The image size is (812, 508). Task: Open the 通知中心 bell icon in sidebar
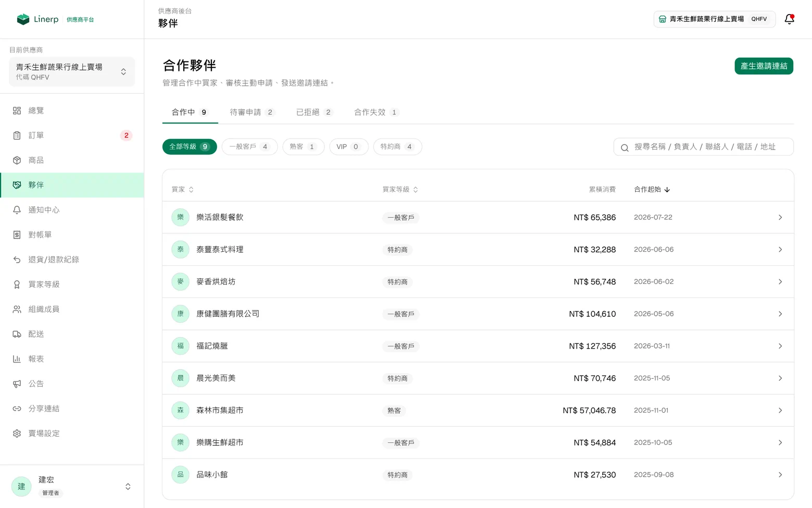[x=17, y=210]
